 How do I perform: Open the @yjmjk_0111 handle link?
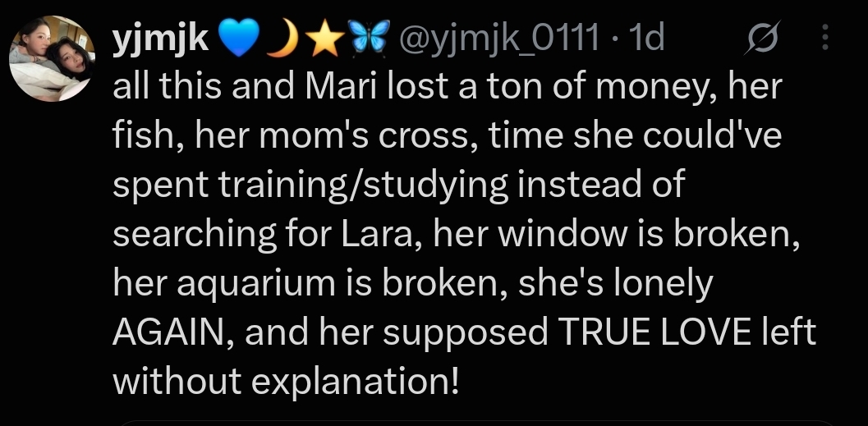[x=499, y=39]
